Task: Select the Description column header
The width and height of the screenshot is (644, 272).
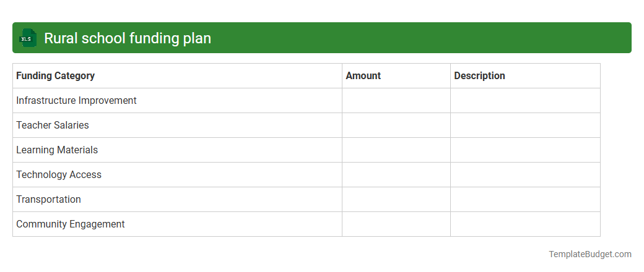Action: click(x=479, y=76)
